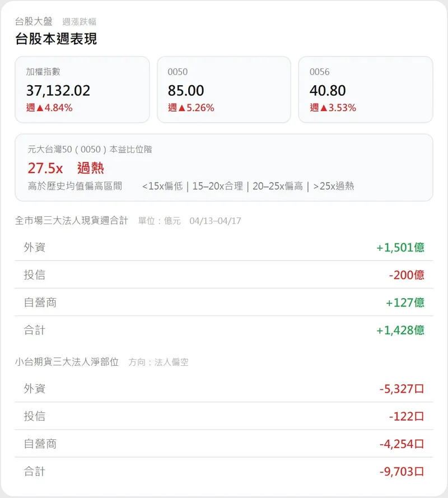Select the 0056 card showing 40.80
This screenshot has width=448, height=498.
click(x=365, y=90)
